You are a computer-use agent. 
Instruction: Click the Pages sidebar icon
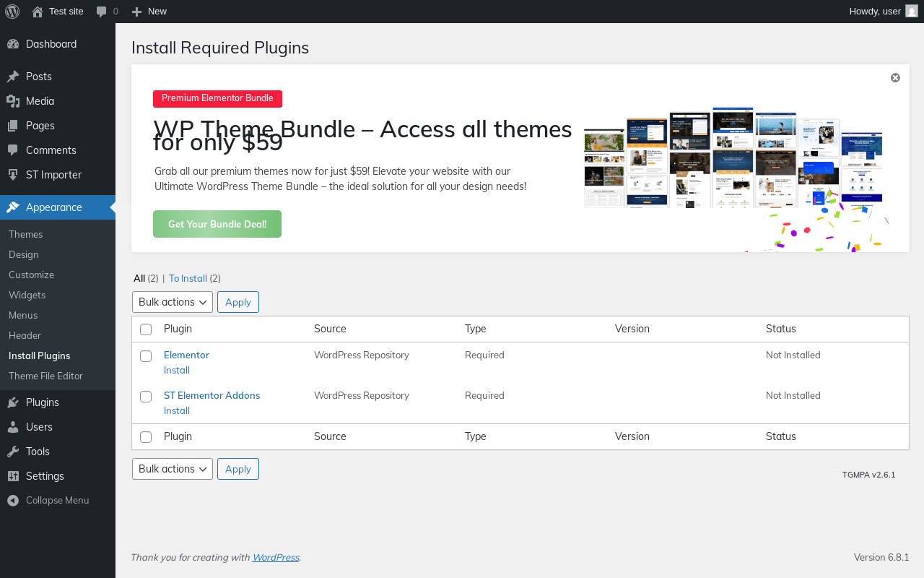pyautogui.click(x=13, y=126)
